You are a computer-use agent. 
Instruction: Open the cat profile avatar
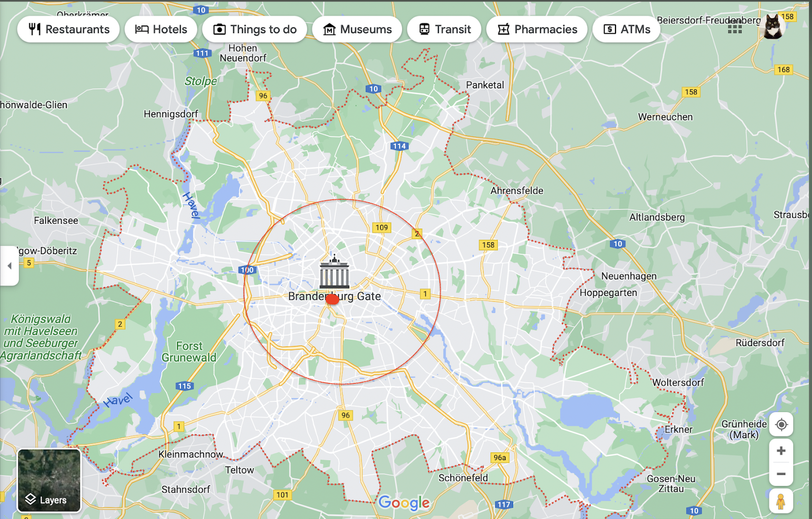tap(773, 27)
